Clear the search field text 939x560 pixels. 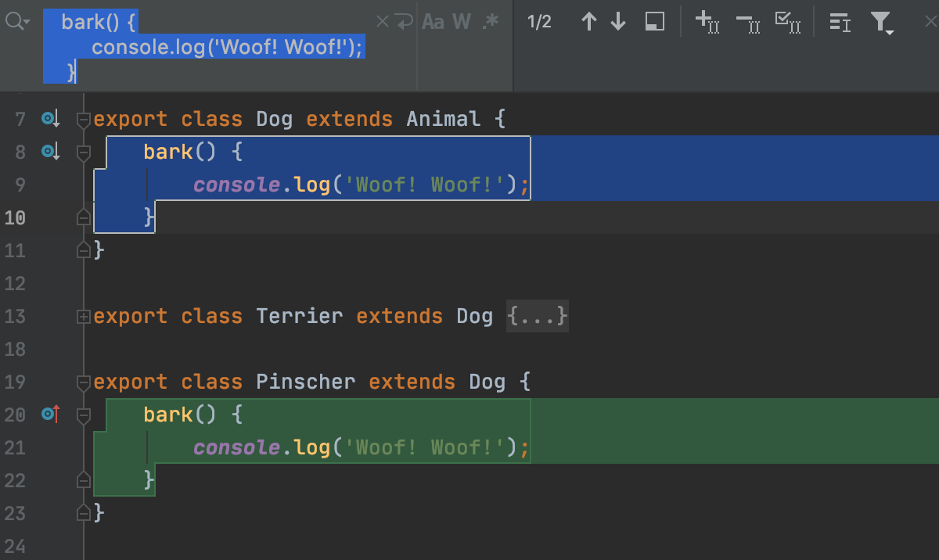(382, 22)
